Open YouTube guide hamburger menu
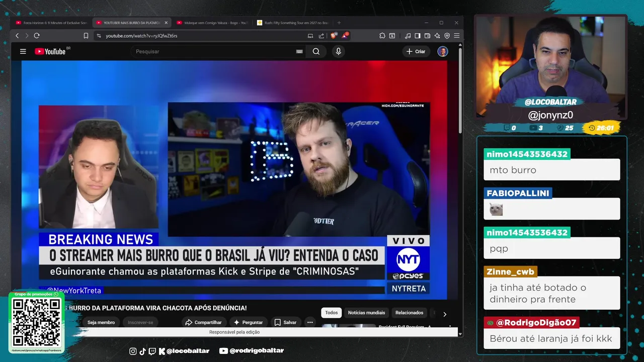 point(23,51)
